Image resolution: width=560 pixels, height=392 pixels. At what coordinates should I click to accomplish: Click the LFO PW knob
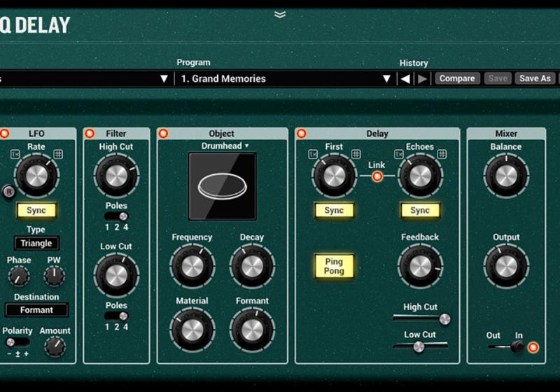(x=54, y=276)
